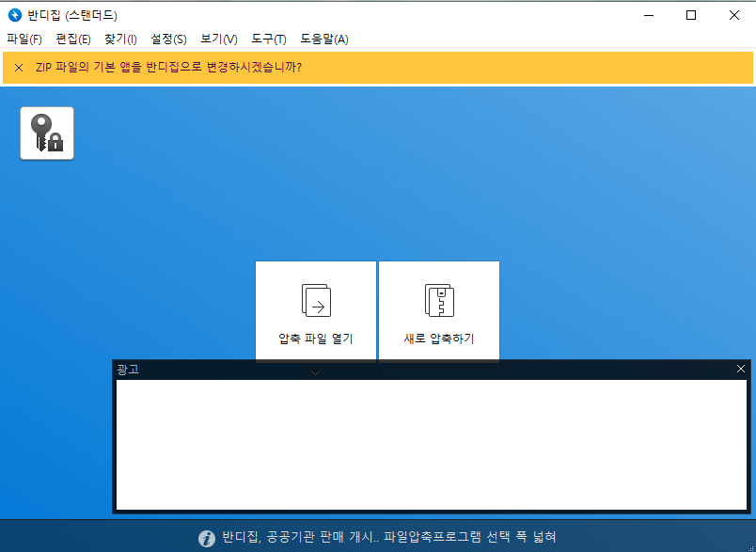The image size is (756, 552).
Task: Expand the chevron under 압축 파일 열기
Action: click(315, 372)
